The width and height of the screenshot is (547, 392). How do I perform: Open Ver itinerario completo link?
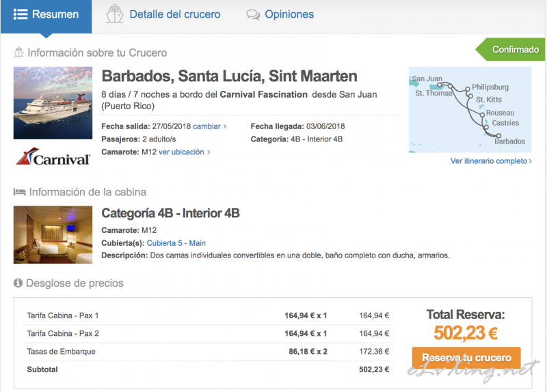[491, 161]
